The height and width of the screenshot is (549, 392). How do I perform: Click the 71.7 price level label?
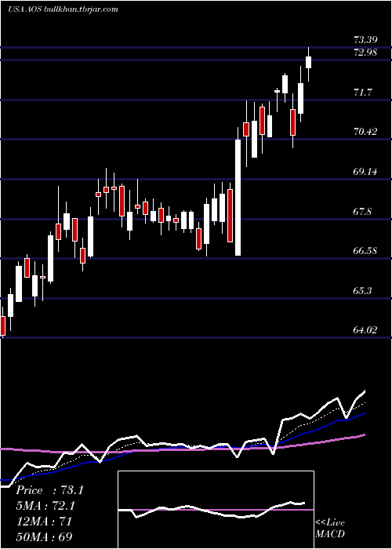(x=362, y=93)
